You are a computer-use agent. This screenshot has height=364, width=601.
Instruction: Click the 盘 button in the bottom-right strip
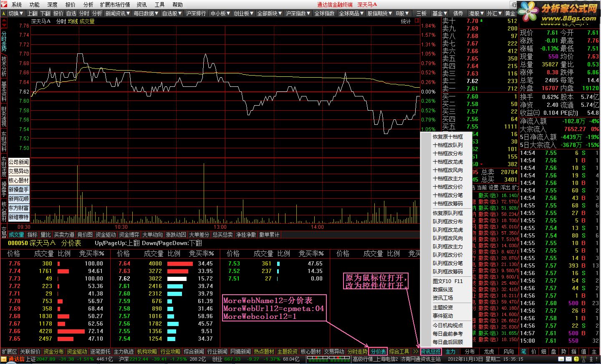[x=553, y=351]
